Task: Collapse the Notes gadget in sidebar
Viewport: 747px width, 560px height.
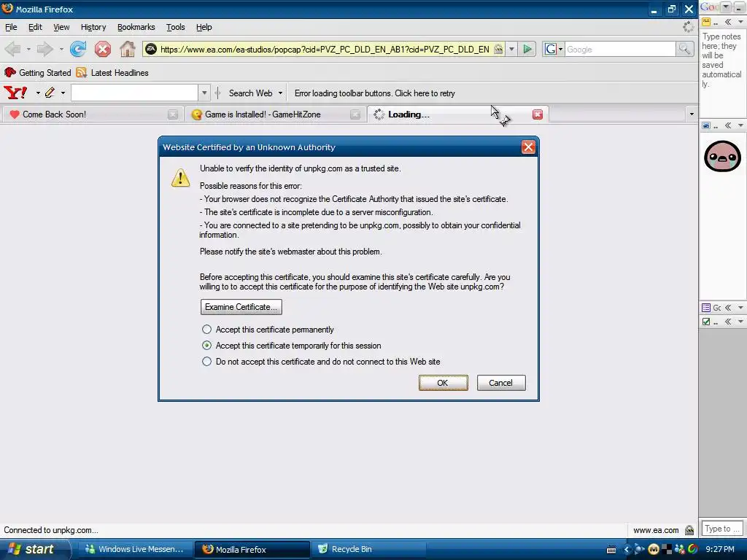Action: click(728, 22)
